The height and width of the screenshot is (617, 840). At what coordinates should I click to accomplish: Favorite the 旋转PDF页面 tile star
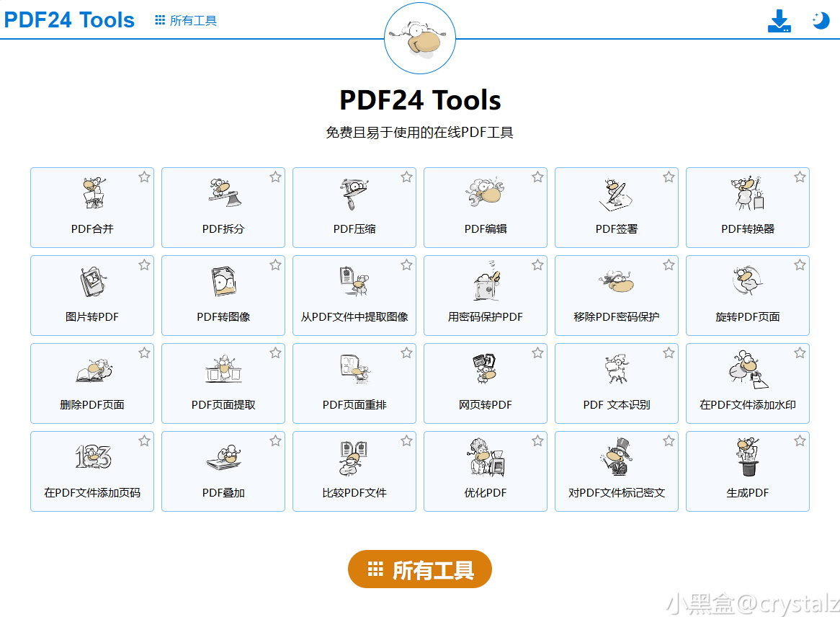tap(800, 265)
